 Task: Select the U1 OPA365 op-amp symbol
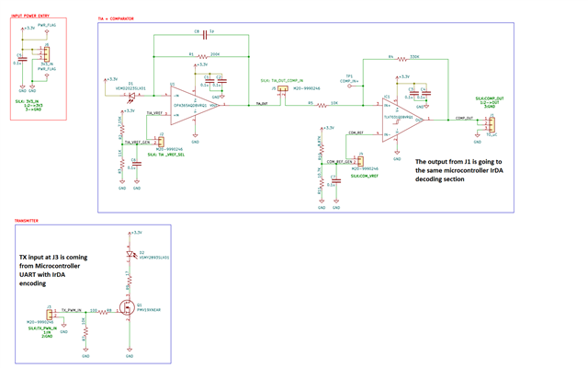pyautogui.click(x=194, y=105)
